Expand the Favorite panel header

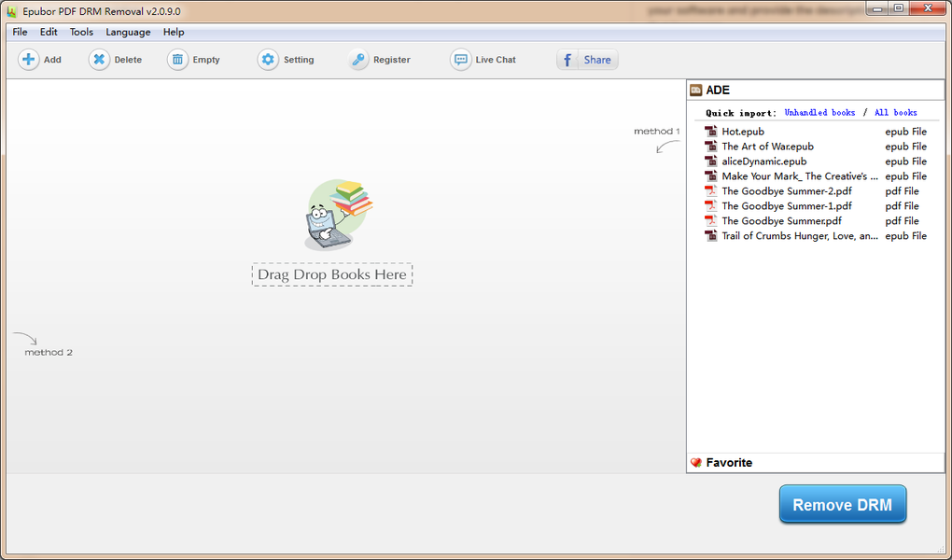(x=816, y=463)
